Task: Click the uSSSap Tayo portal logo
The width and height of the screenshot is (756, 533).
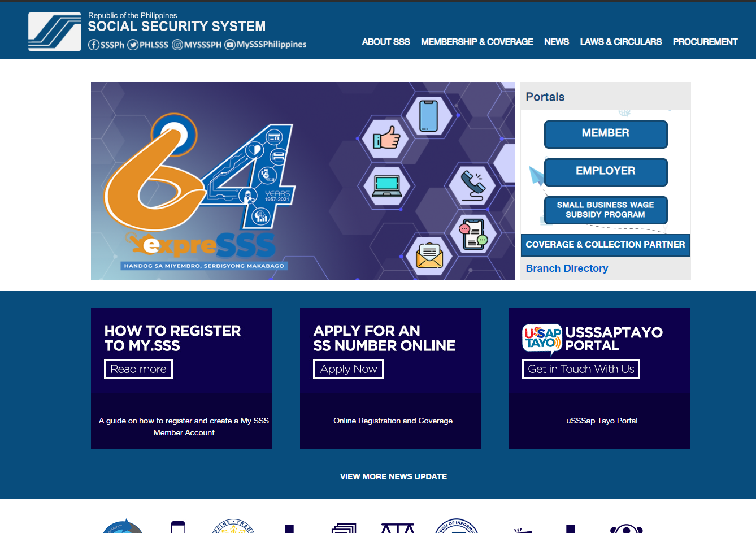Action: (x=542, y=339)
